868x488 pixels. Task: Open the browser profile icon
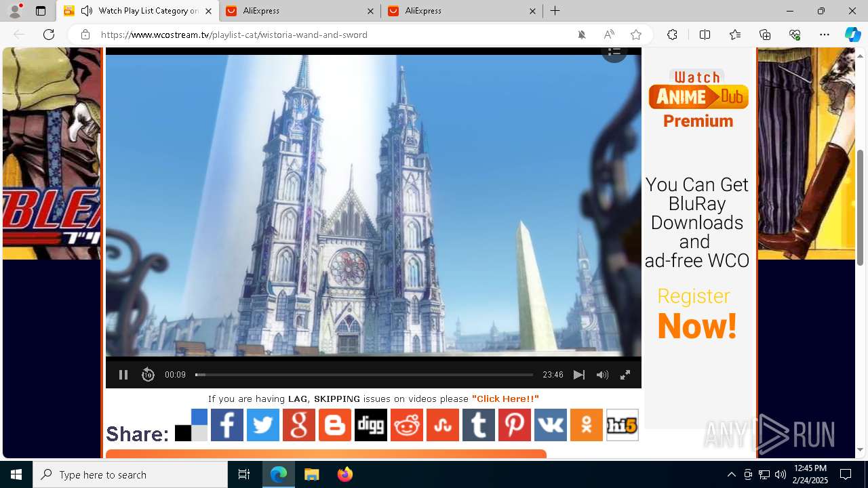pyautogui.click(x=15, y=11)
